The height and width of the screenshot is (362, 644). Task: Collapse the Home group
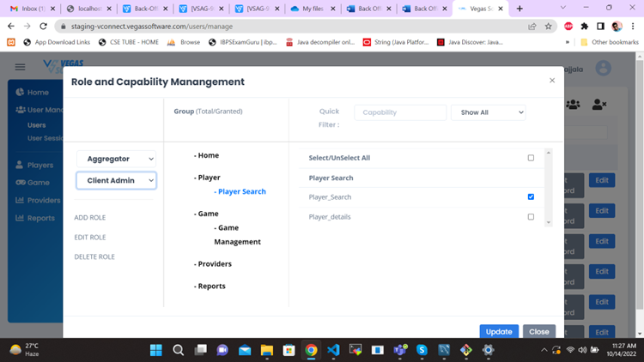[207, 155]
